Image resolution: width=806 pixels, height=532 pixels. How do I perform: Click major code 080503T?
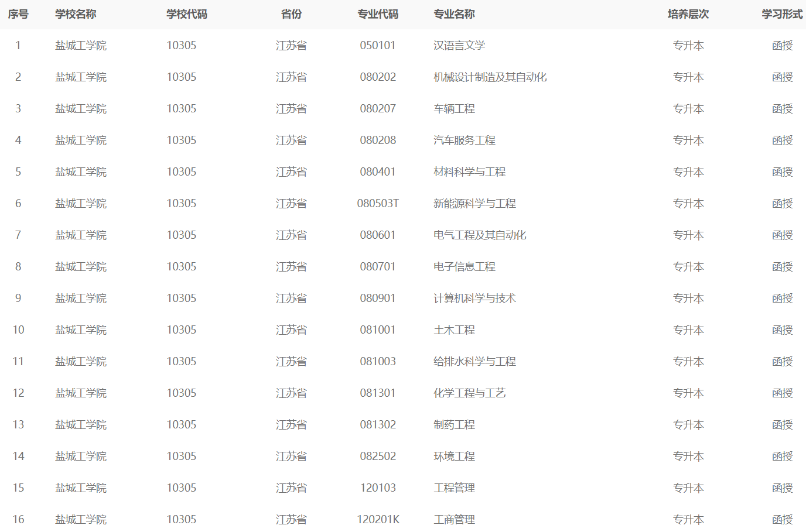(378, 204)
